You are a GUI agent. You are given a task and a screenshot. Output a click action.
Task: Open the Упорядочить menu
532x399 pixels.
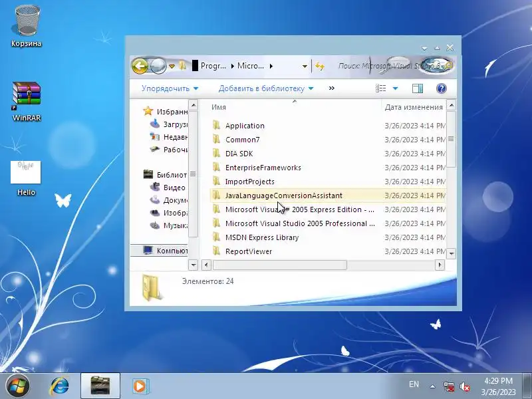170,88
